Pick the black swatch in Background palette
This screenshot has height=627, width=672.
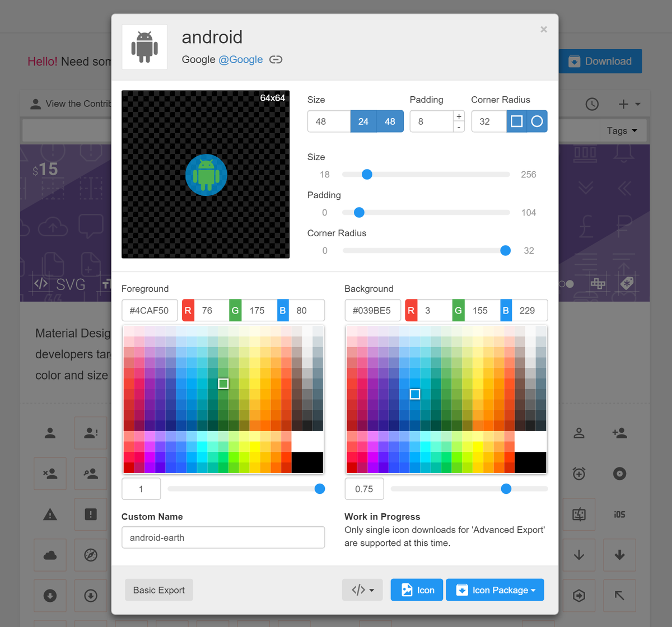(x=530, y=462)
